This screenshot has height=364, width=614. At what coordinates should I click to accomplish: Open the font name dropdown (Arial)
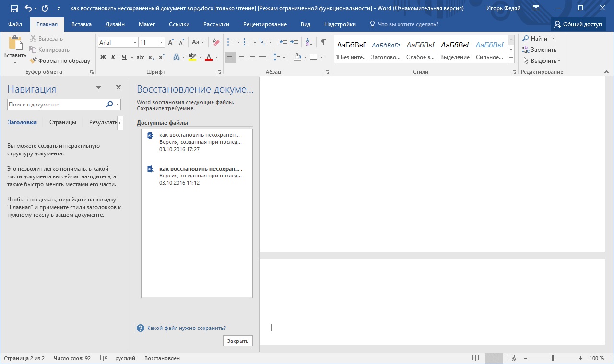[x=135, y=43]
